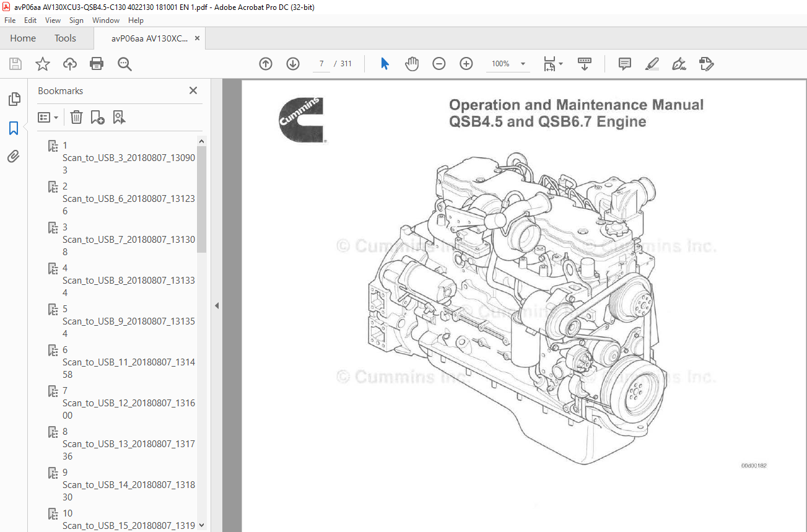Open bookmark 3 Scan_to_USB_7_20180807_131308
Screen dimensions: 807x532
[128, 239]
